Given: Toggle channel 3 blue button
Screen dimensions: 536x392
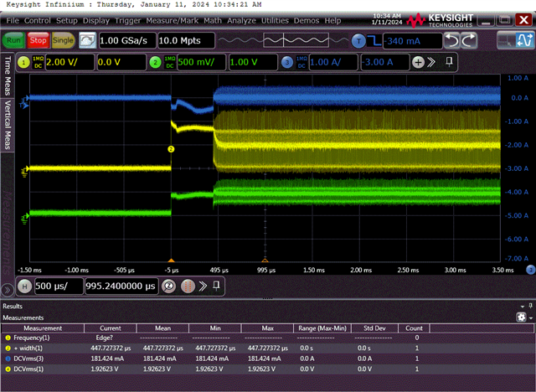Looking at the screenshot, I should point(287,62).
